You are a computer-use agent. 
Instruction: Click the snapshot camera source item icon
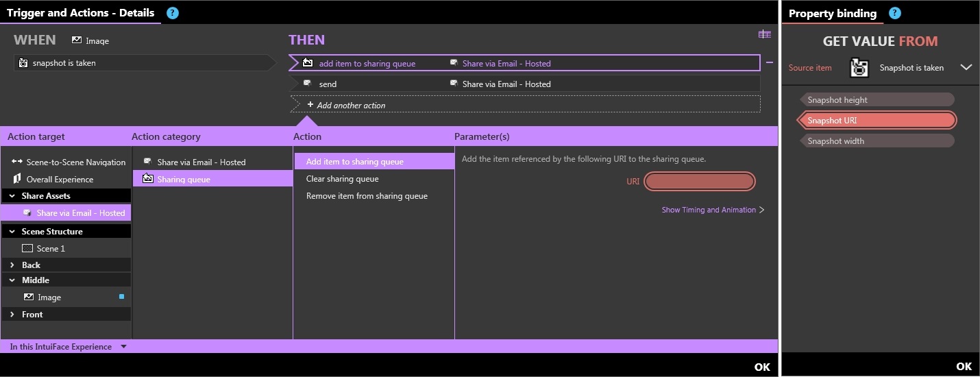click(859, 68)
